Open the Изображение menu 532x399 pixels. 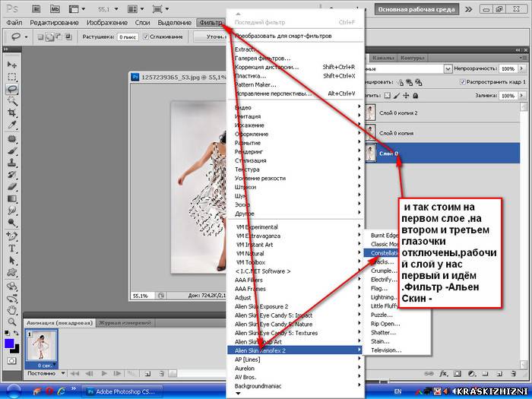[107, 23]
